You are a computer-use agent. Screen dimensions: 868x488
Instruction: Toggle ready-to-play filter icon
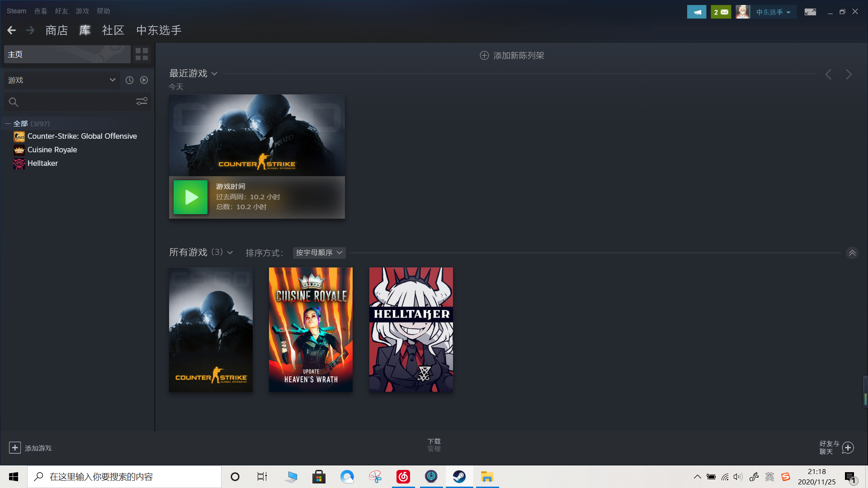coord(144,80)
